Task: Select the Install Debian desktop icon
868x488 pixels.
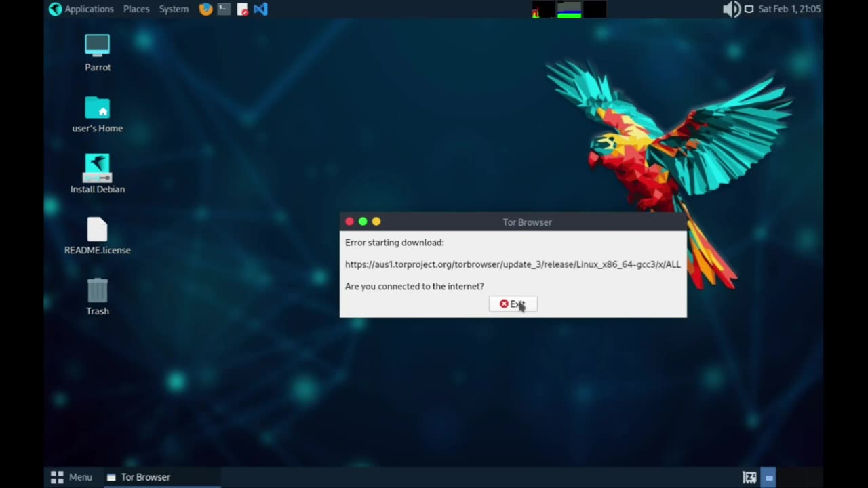Action: coord(98,174)
